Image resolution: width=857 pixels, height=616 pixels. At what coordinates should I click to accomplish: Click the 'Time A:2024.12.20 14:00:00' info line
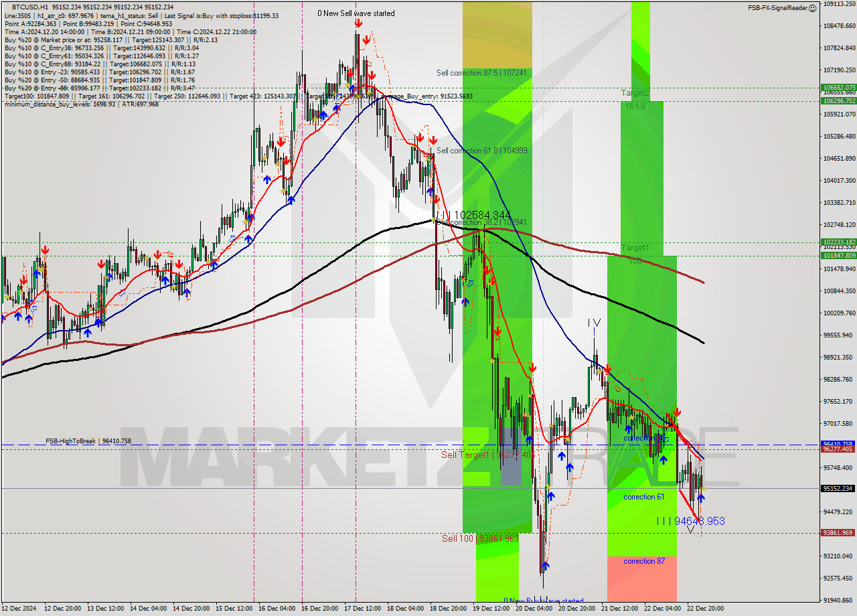click(x=130, y=31)
